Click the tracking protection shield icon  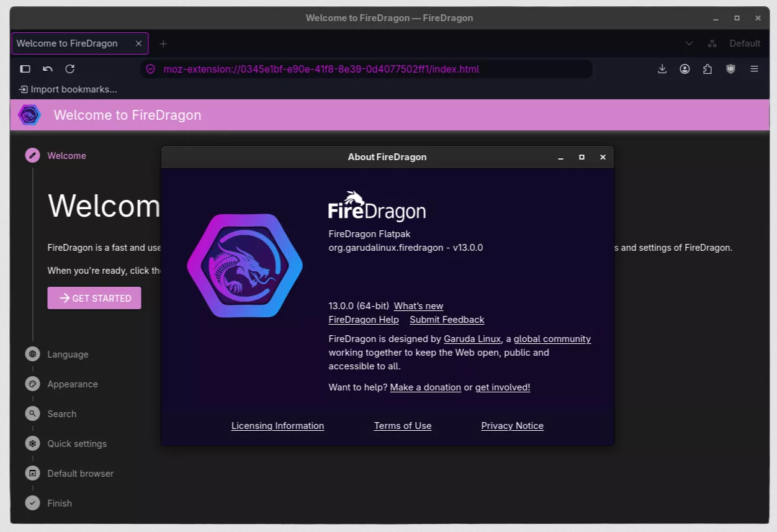pos(150,69)
